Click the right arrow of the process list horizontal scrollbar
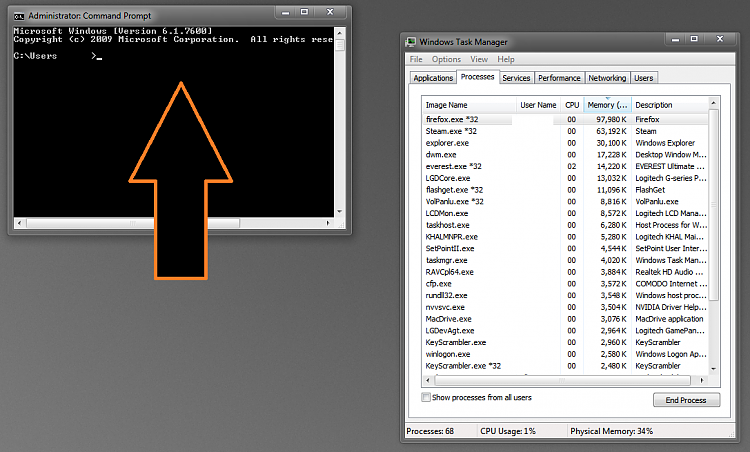Viewport: 750px width, 452px height. (x=702, y=380)
